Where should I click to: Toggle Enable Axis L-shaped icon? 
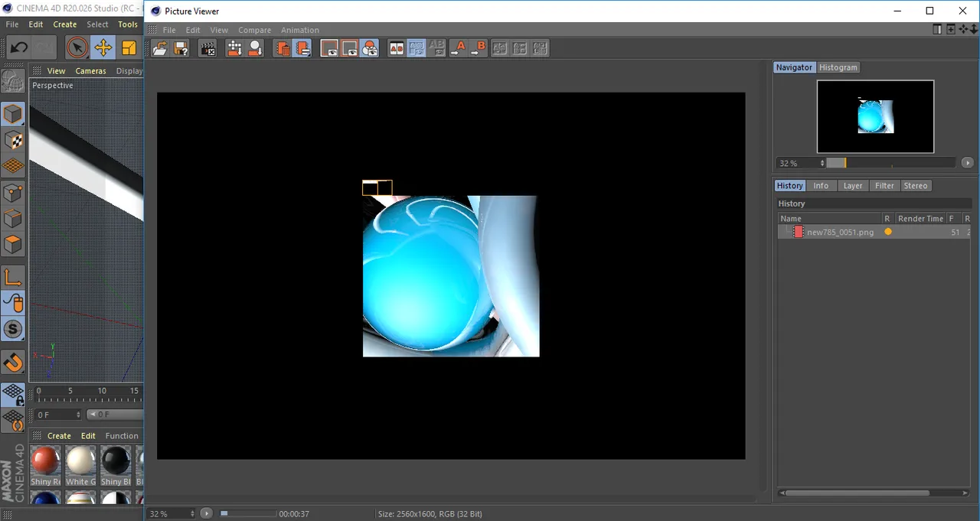[x=13, y=277]
